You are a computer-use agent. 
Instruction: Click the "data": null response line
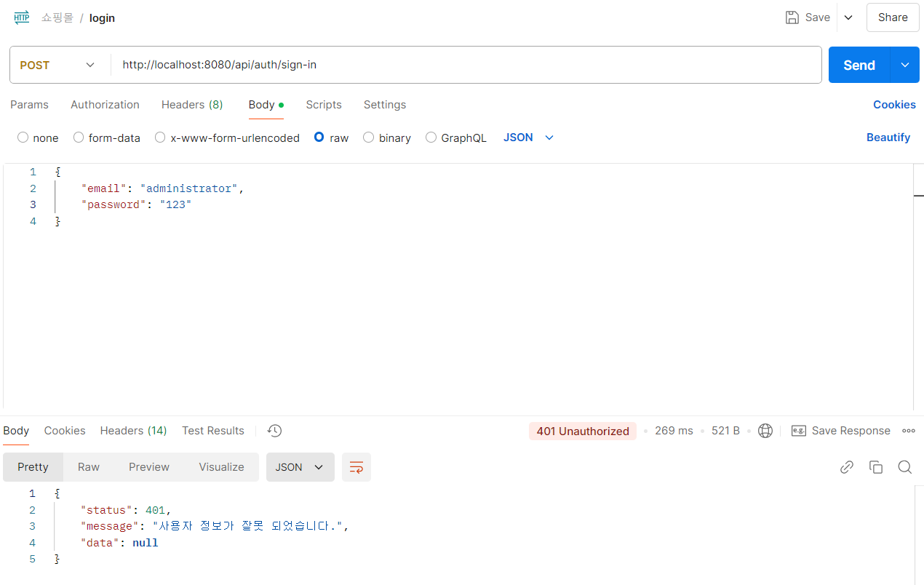(119, 543)
